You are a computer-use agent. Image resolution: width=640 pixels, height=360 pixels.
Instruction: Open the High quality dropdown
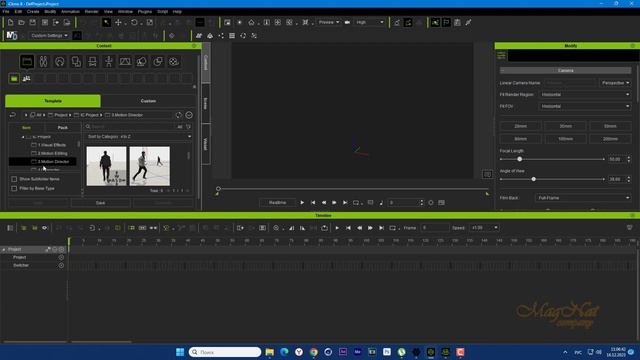(x=369, y=22)
